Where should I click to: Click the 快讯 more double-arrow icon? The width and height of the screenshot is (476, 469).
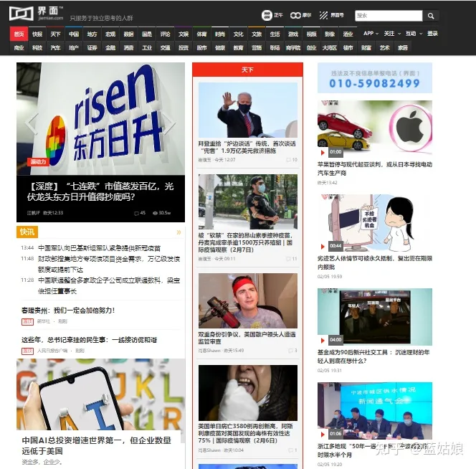click(x=178, y=232)
